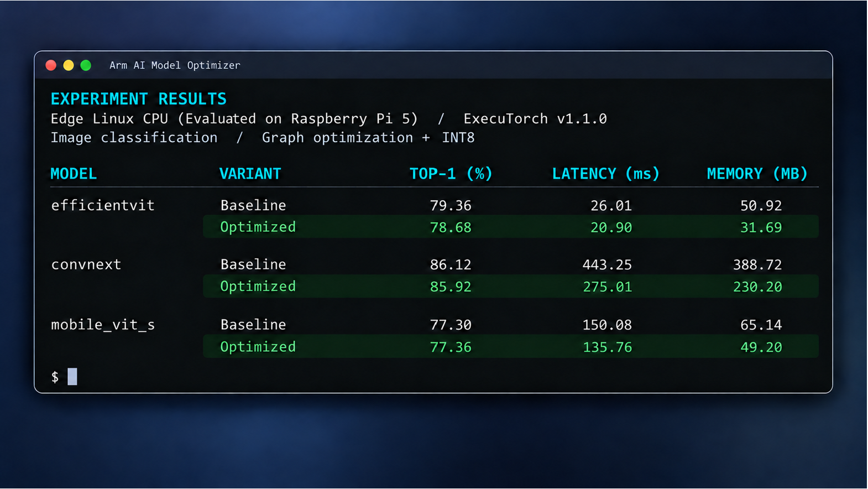The height and width of the screenshot is (489, 868).
Task: Click the Edge Linux CPU description text
Action: pos(234,119)
